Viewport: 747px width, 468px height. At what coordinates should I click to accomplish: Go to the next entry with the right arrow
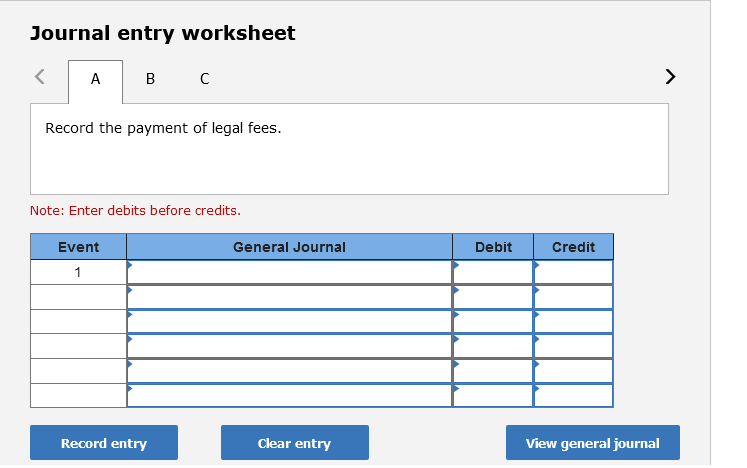pos(670,77)
